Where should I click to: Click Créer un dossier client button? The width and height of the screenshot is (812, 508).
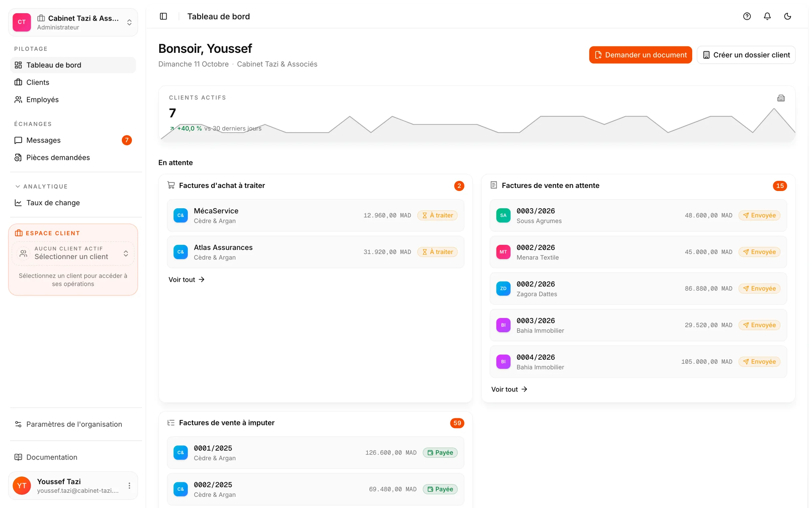click(x=746, y=55)
